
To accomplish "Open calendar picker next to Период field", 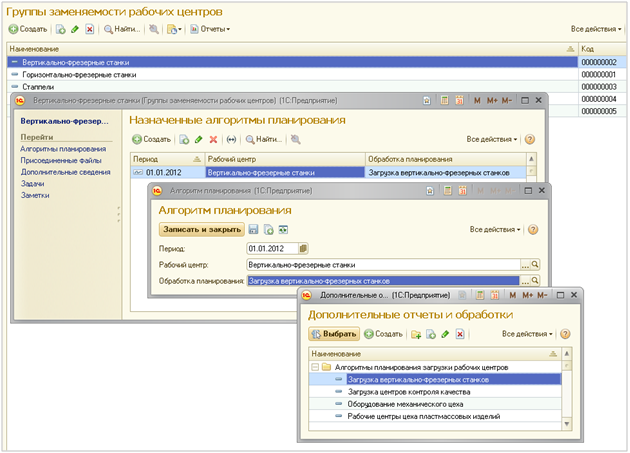I will (303, 248).
